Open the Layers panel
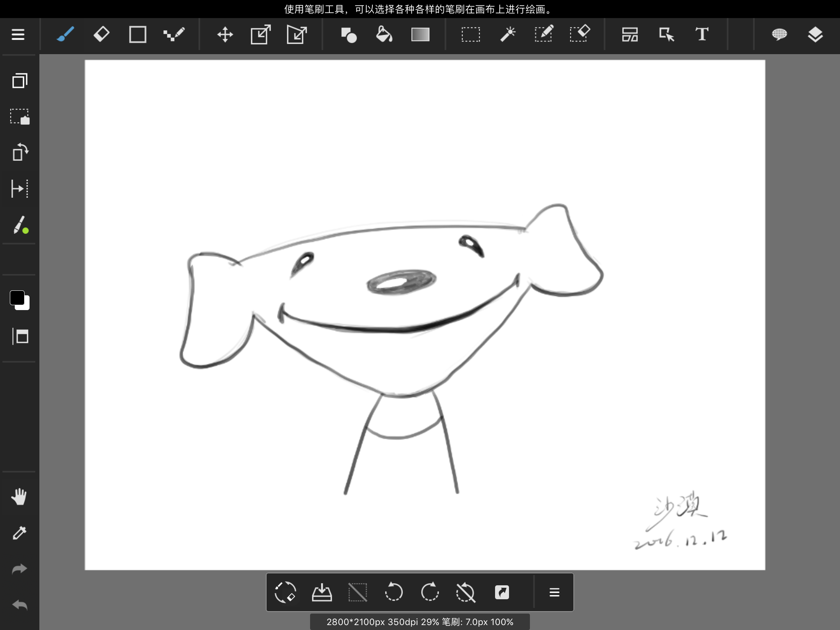This screenshot has width=840, height=630. (815, 34)
